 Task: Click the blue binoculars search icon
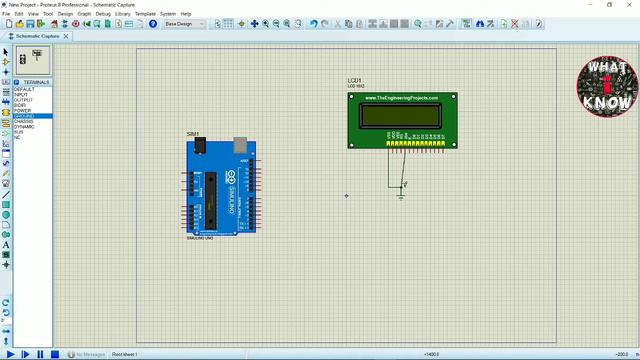pos(480,24)
